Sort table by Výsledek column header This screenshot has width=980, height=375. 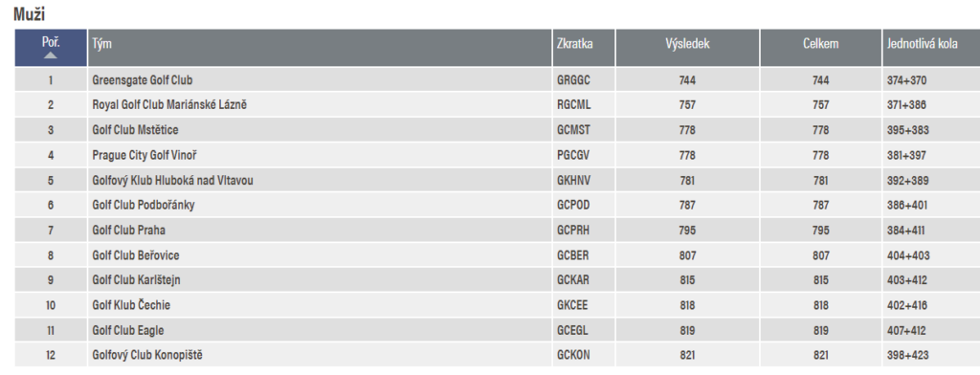(x=687, y=44)
